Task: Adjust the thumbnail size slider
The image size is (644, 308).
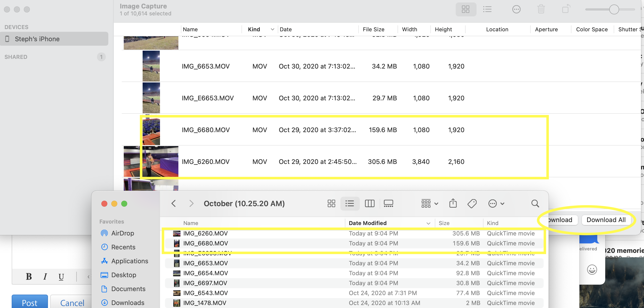Action: pos(614,9)
